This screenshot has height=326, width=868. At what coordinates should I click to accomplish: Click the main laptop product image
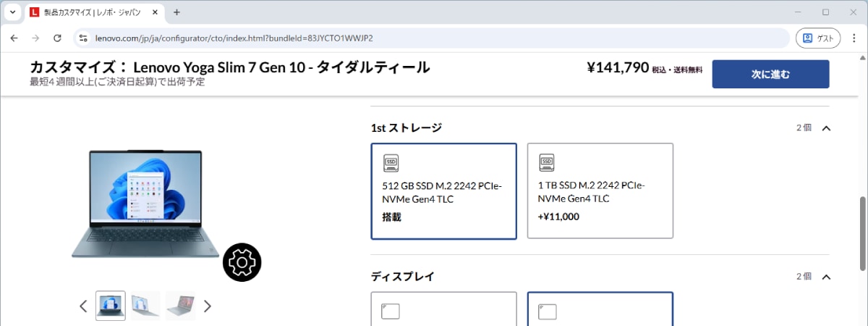click(145, 205)
